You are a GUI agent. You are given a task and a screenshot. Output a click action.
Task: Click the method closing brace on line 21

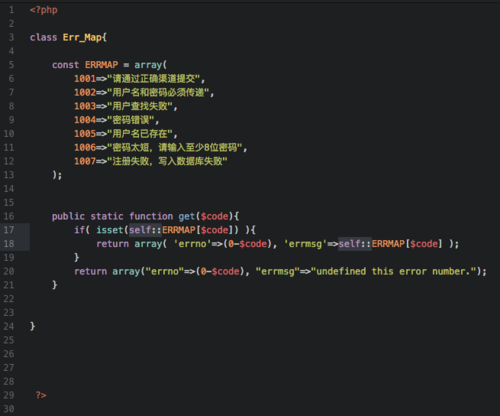tap(55, 285)
